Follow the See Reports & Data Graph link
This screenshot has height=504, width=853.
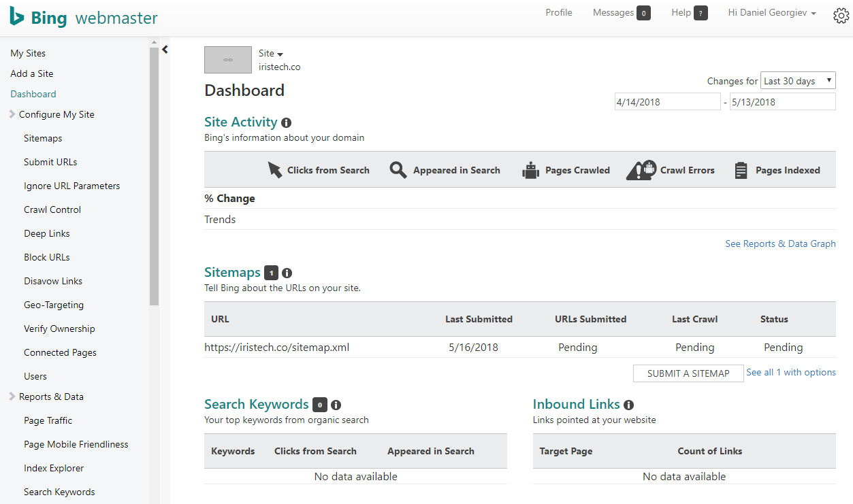tap(780, 243)
